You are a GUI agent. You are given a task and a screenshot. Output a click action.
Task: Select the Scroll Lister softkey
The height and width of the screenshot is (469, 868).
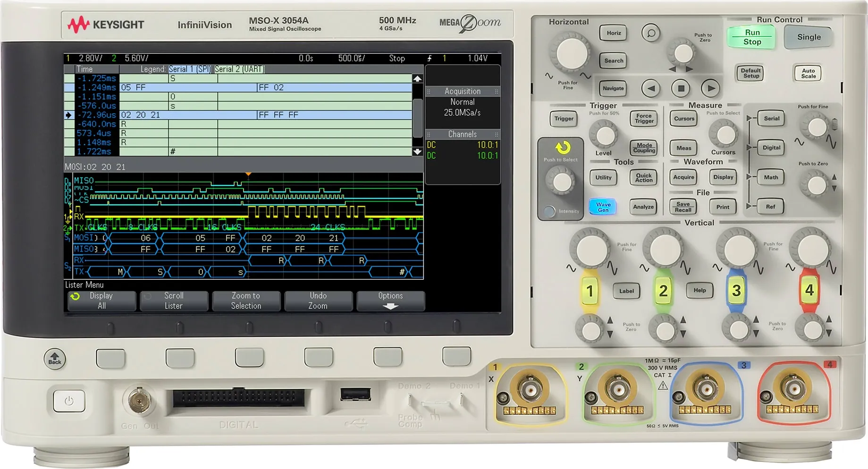click(174, 301)
